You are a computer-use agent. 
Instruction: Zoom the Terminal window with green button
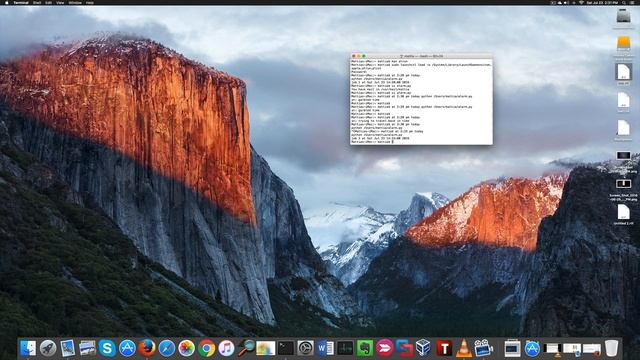click(364, 56)
